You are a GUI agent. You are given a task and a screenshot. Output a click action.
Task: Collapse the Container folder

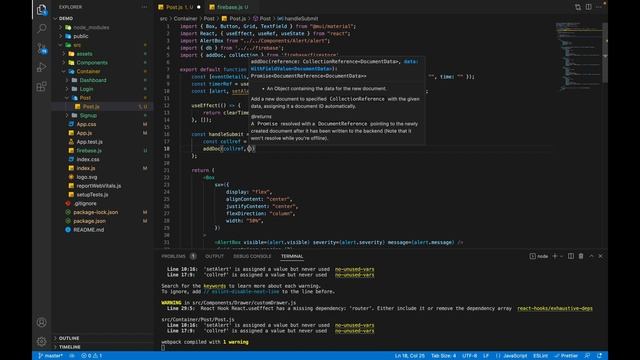pos(102,71)
